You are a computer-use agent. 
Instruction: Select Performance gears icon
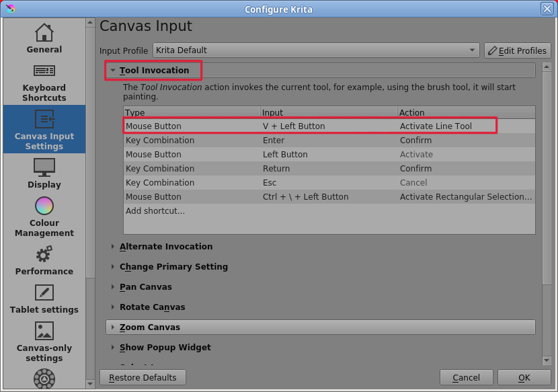(44, 255)
